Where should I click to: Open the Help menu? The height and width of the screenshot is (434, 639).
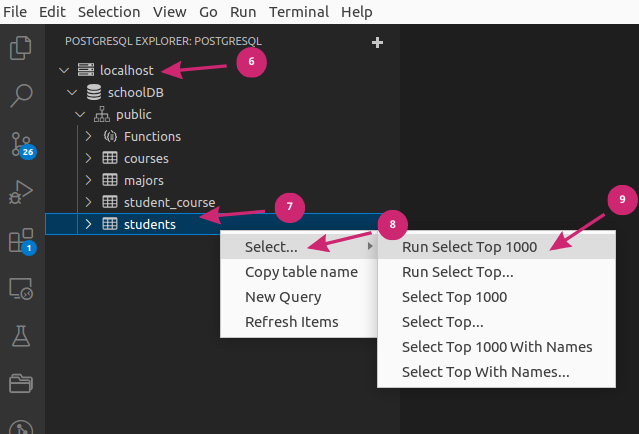357,12
